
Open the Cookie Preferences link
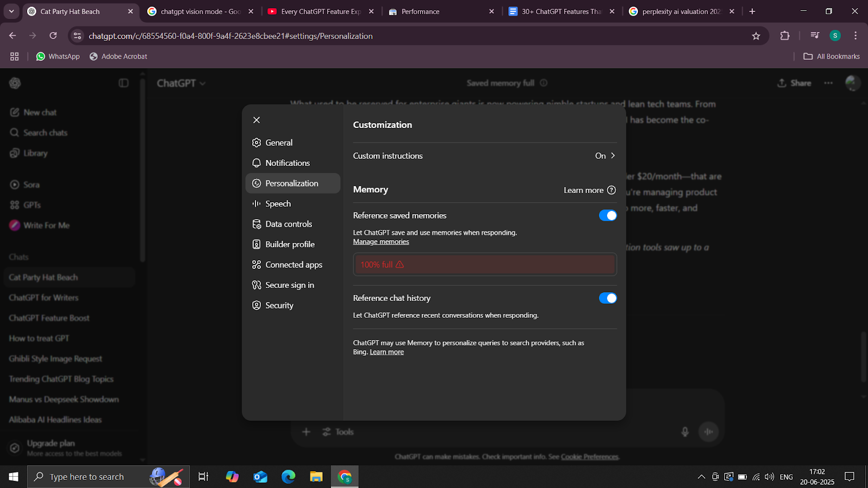pyautogui.click(x=590, y=457)
